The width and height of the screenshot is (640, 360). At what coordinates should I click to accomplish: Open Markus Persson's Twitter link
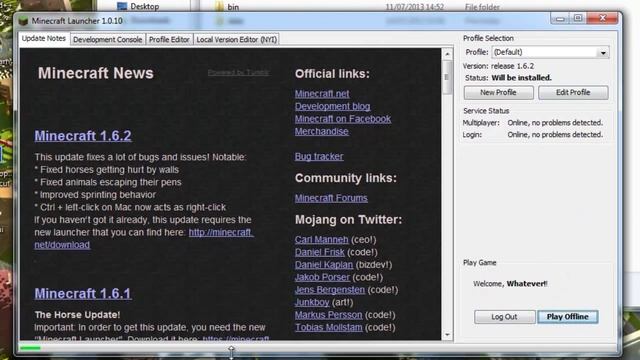point(329,315)
